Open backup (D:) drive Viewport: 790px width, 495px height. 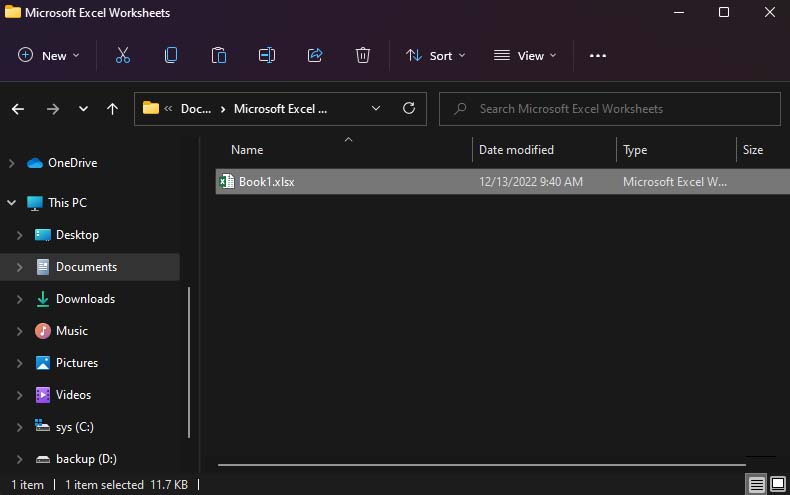pyautogui.click(x=86, y=459)
